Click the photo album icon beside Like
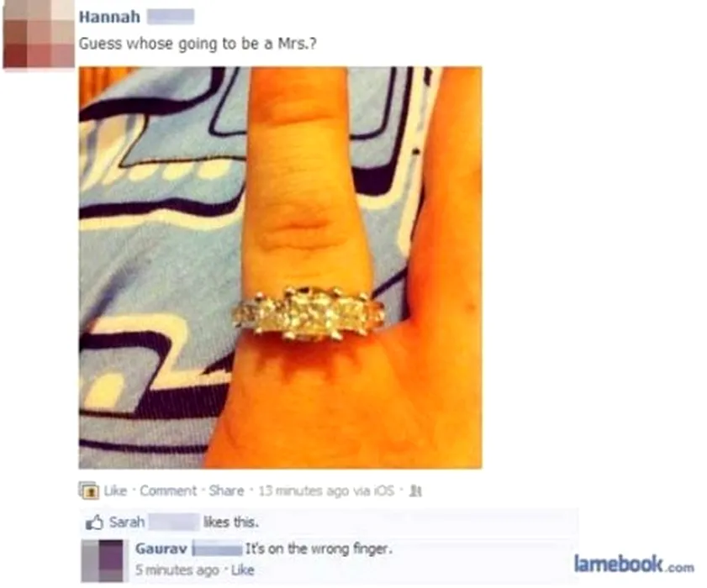707x588 pixels. (89, 490)
